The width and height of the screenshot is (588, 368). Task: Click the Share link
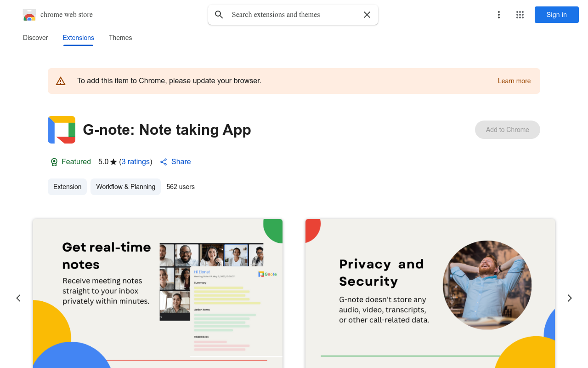click(x=175, y=162)
